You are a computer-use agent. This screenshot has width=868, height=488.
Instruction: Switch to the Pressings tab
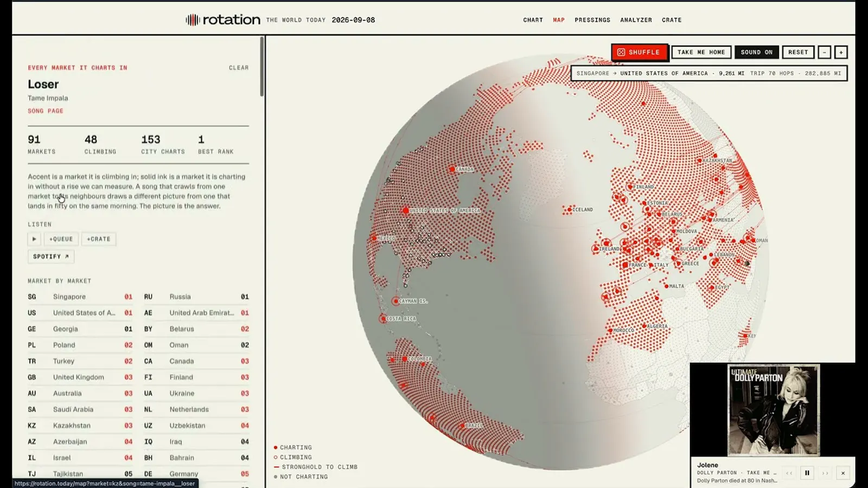pos(592,20)
